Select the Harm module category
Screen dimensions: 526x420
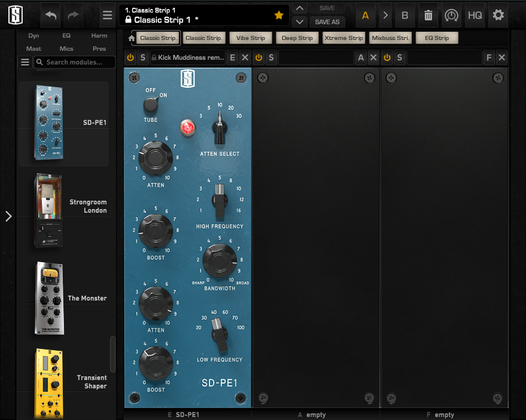[99, 36]
